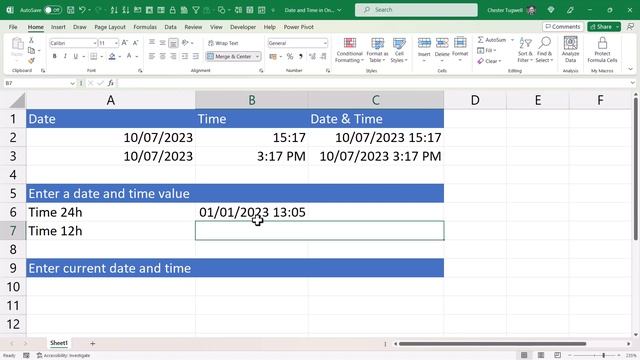Viewport: 640px width, 360px height.
Task: Click the Borders icon
Action: click(93, 56)
